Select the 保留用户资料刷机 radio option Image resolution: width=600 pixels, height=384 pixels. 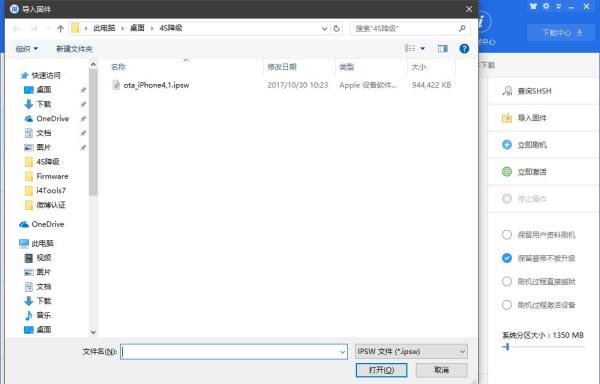[x=507, y=235]
